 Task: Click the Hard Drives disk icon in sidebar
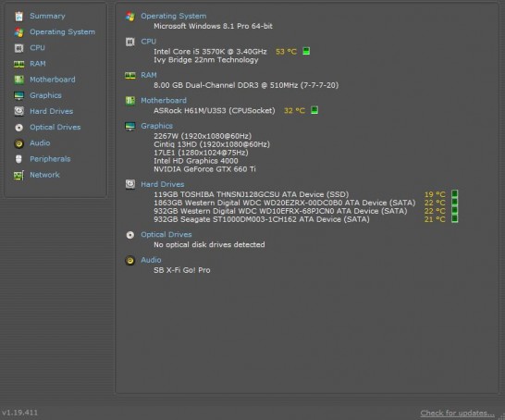click(x=19, y=111)
